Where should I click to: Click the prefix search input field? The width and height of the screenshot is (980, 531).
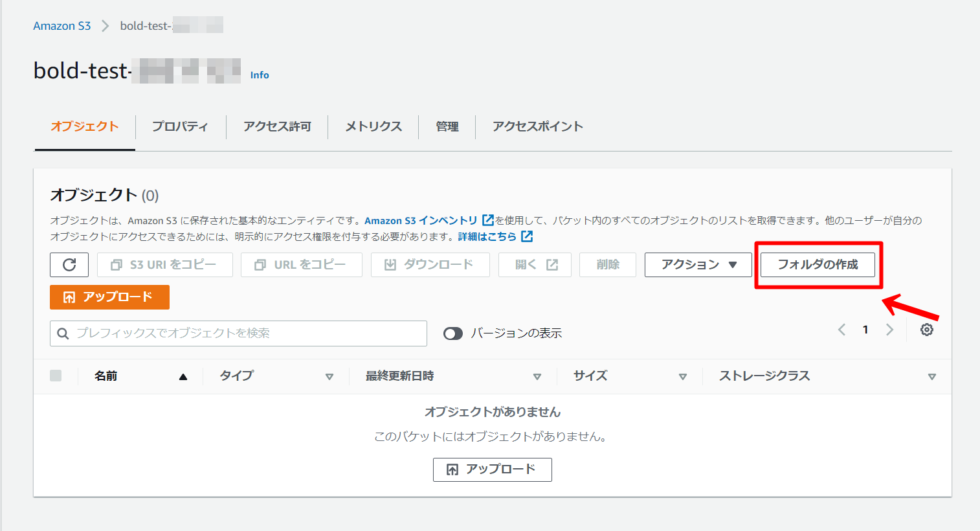tap(238, 333)
